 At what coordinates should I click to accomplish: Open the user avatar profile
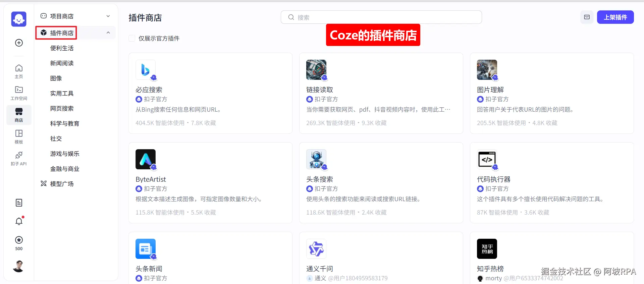point(19,266)
